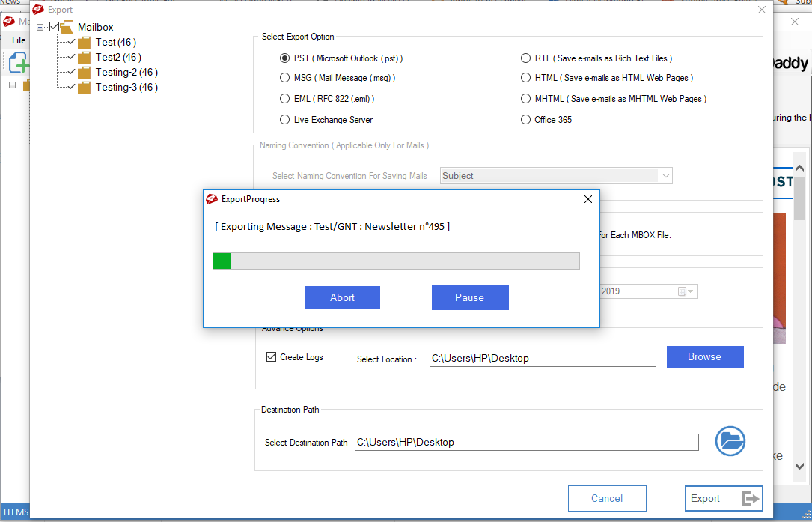The image size is (812, 522).
Task: Select the MSG Mail Message option
Action: [284, 78]
